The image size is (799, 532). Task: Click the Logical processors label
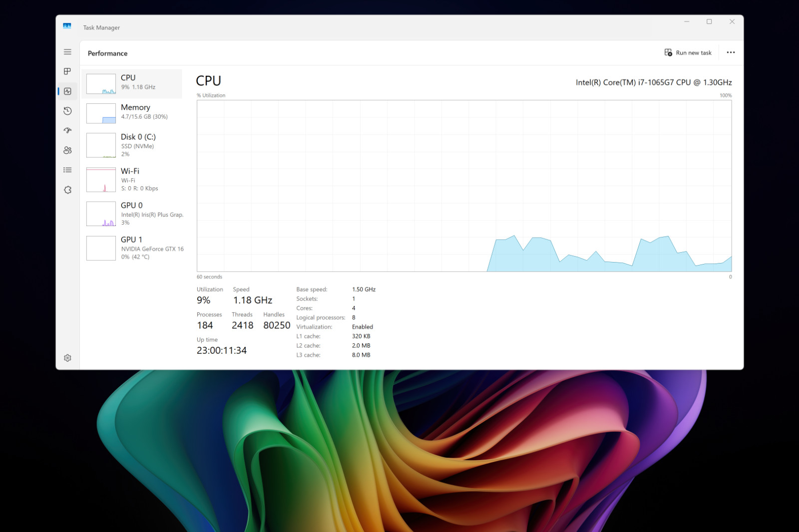321,318
